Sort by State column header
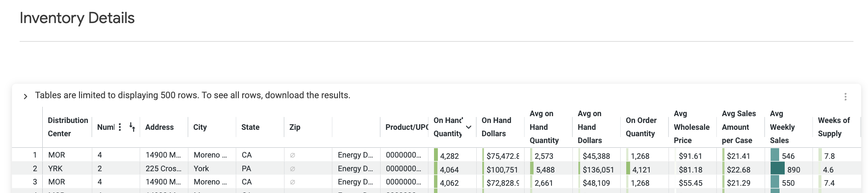The image size is (868, 193). pos(250,127)
